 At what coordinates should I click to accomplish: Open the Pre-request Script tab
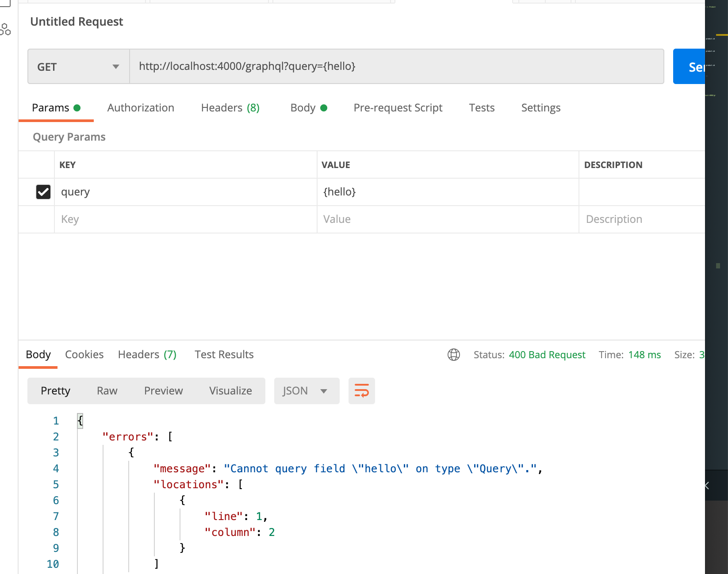(x=398, y=108)
